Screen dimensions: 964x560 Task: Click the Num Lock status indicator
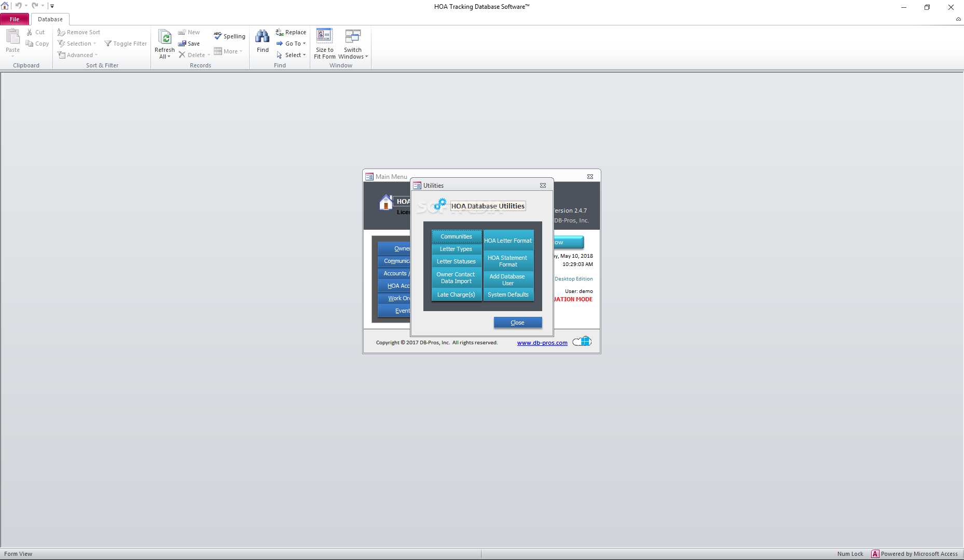[850, 554]
